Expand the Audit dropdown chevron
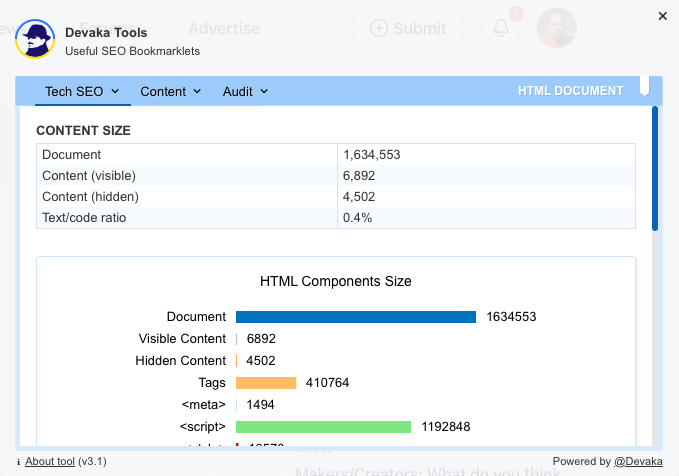This screenshot has height=476, width=679. point(264,91)
